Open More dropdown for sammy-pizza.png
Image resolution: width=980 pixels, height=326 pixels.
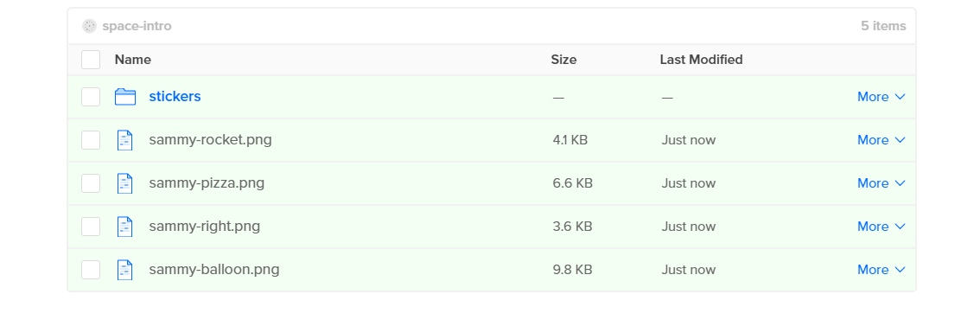pos(881,183)
